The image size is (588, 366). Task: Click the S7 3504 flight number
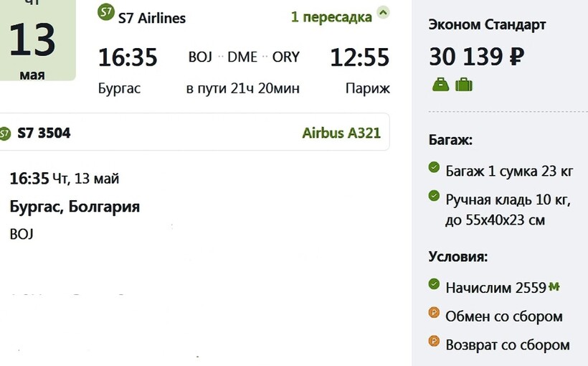click(x=44, y=133)
